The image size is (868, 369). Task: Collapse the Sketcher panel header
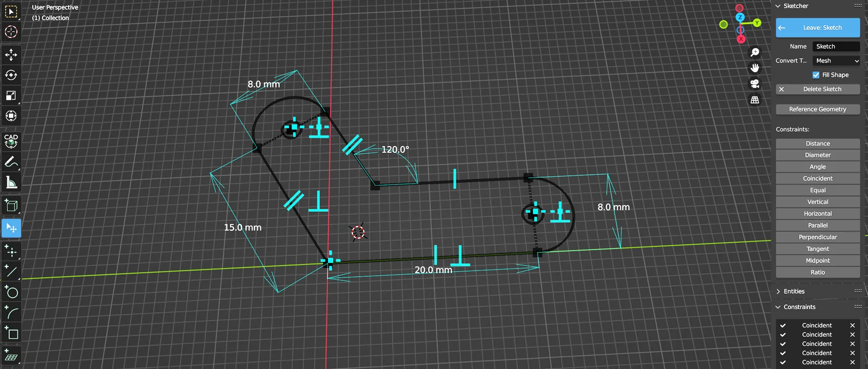796,6
